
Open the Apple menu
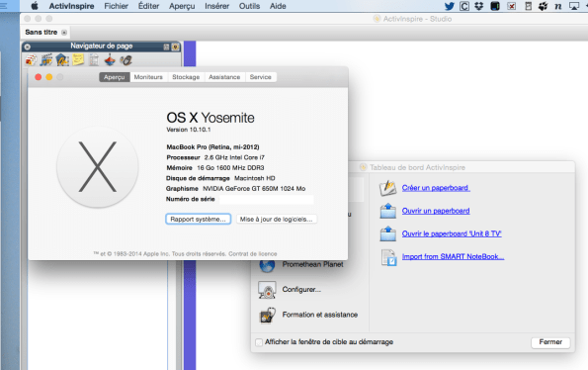(35, 6)
